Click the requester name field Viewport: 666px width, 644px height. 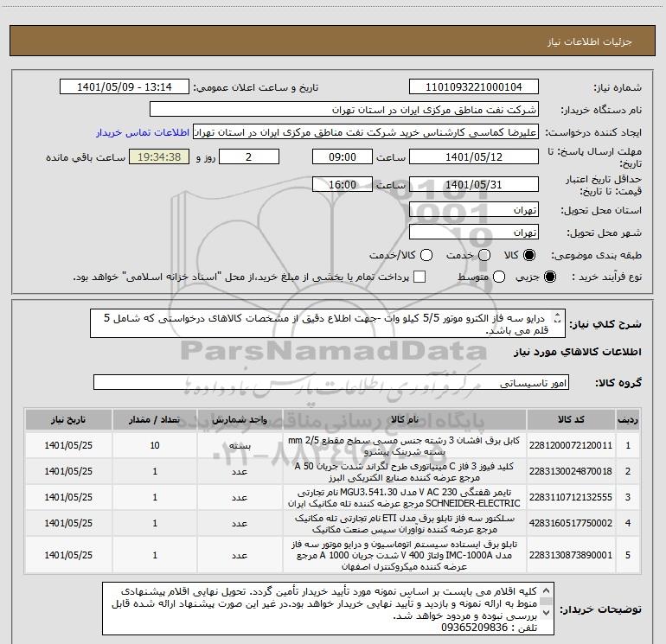[366, 132]
